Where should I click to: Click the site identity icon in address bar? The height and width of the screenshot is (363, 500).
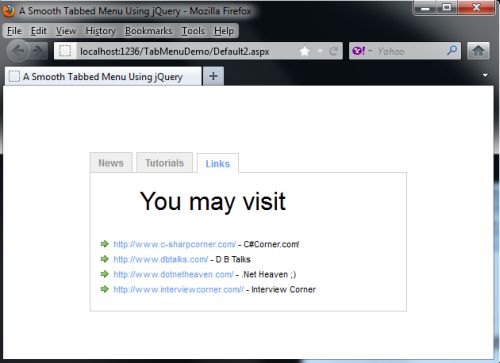(65, 51)
